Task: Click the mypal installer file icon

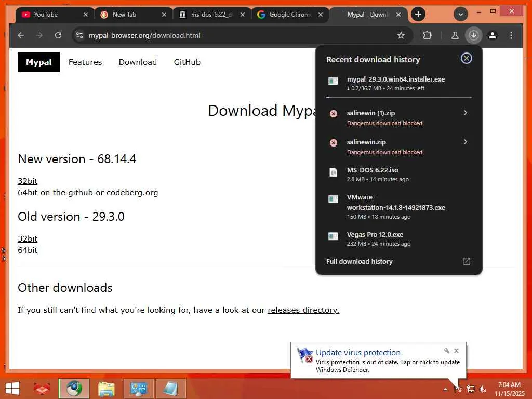Action: tap(333, 81)
